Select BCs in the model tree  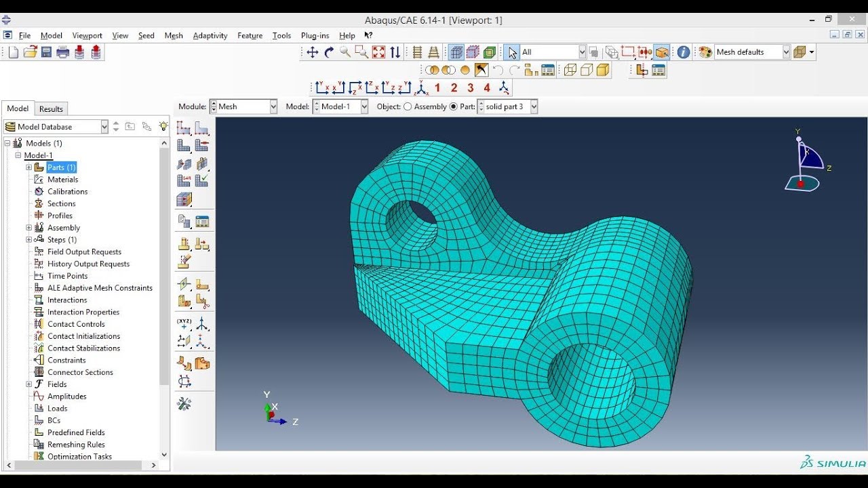pos(54,421)
